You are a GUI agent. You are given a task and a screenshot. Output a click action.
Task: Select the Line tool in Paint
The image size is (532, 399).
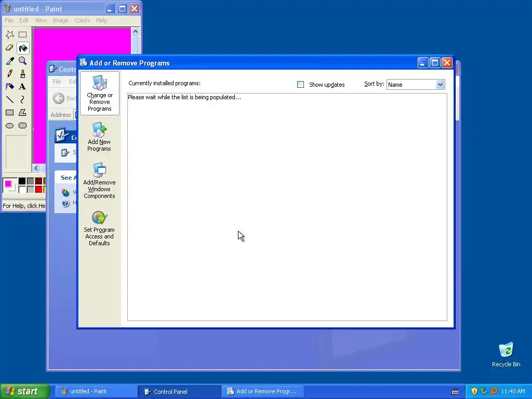[x=9, y=99]
